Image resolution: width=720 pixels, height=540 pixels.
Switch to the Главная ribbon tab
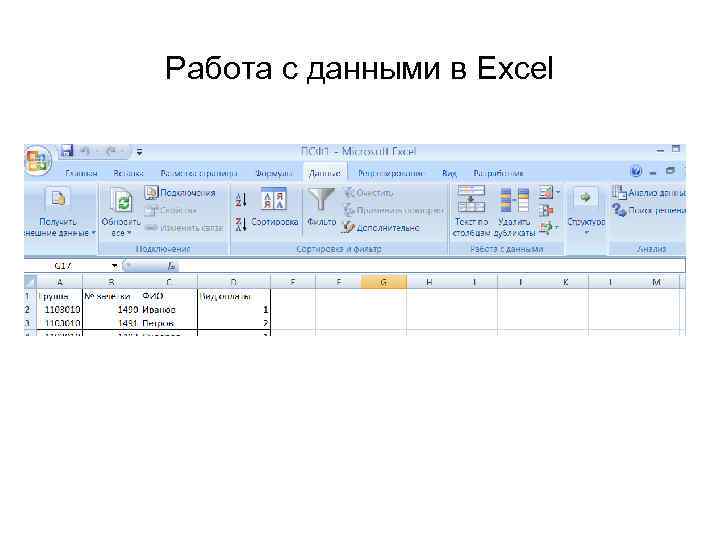81,173
